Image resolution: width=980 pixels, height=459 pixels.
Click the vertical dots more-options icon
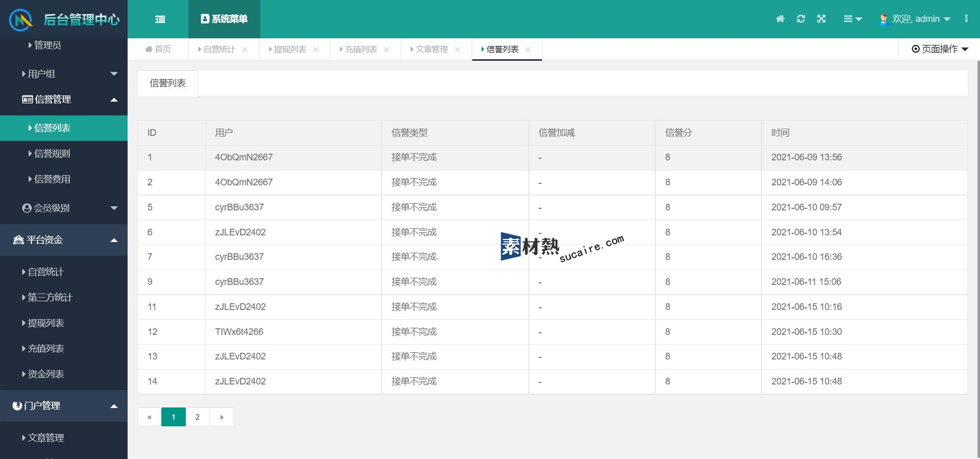(966, 18)
